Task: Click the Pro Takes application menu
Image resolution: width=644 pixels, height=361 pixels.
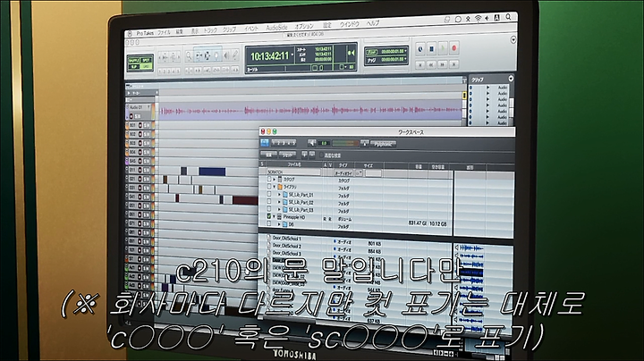Action: click(145, 33)
